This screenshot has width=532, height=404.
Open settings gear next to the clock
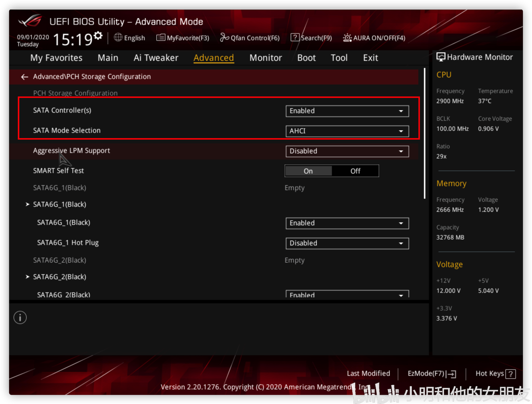(98, 35)
